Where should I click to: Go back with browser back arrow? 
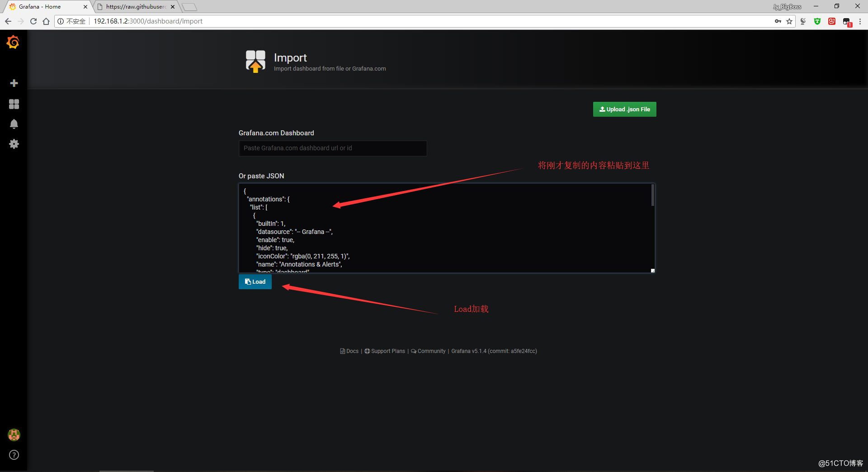(x=8, y=21)
